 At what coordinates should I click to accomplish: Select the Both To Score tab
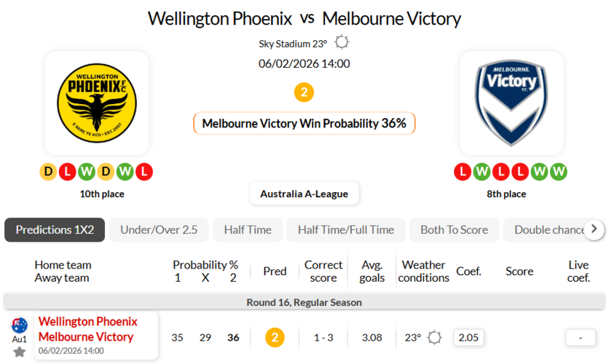pyautogui.click(x=454, y=229)
